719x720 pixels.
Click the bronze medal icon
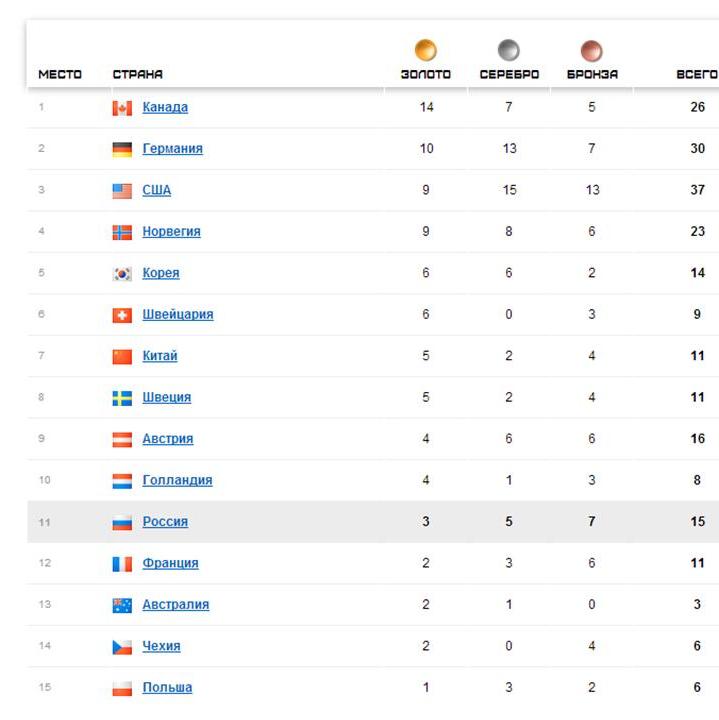(x=592, y=50)
